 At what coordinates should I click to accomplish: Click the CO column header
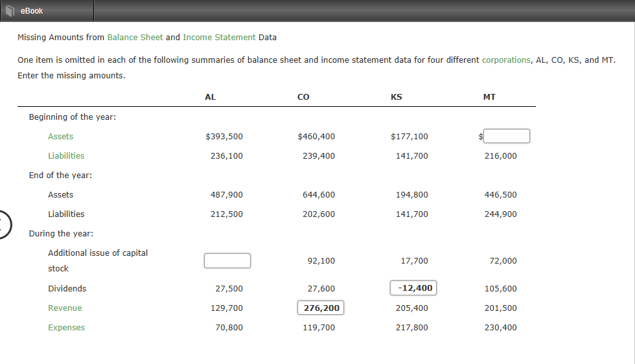303,97
